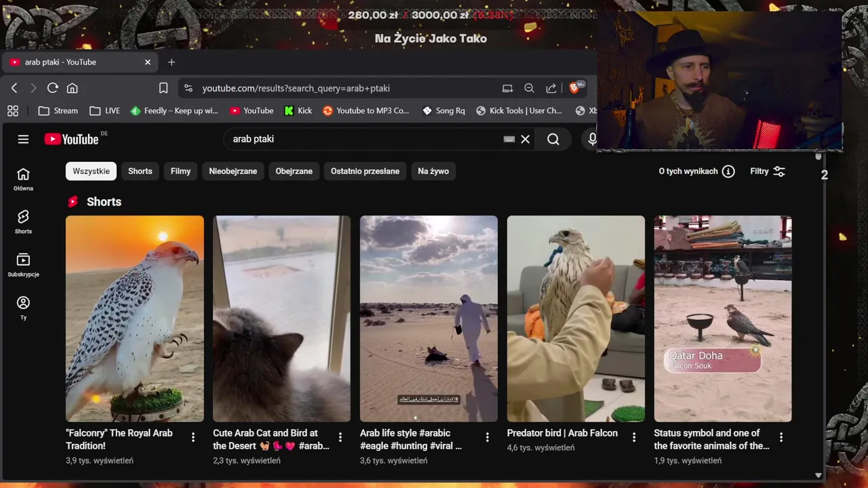Share this page from address bar
This screenshot has width=868, height=488.
pyautogui.click(x=551, y=88)
